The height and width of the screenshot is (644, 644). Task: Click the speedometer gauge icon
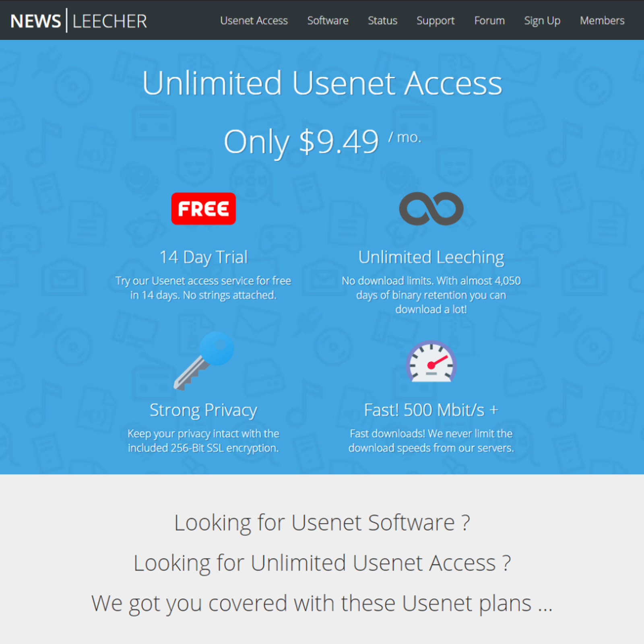point(431,361)
